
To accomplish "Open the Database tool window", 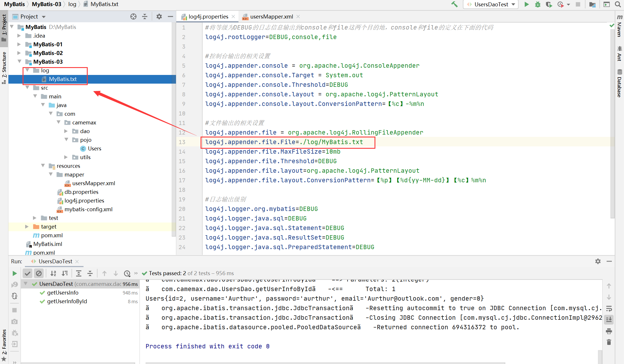I will pyautogui.click(x=619, y=83).
